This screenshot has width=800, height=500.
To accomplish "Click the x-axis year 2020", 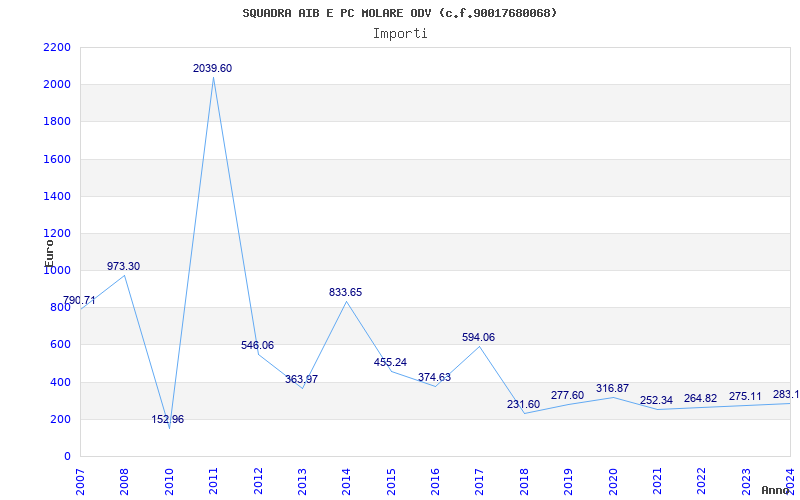I will (x=613, y=482).
